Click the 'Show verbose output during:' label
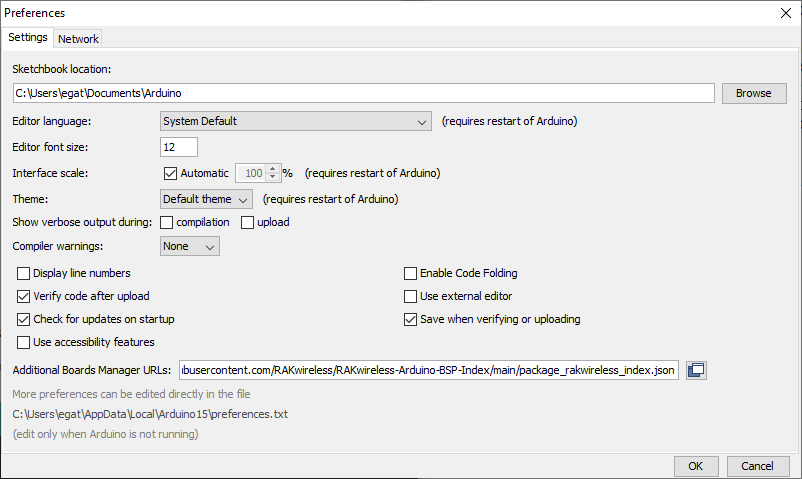The image size is (802, 479). tap(82, 222)
